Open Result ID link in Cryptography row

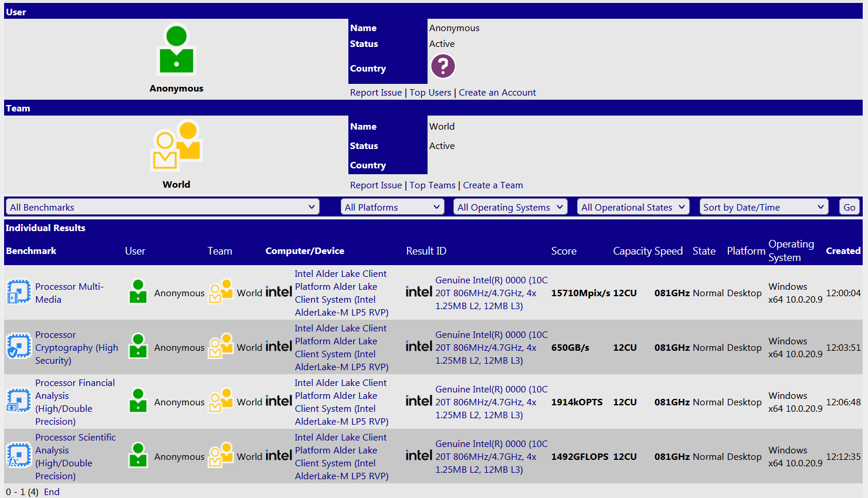click(x=491, y=347)
